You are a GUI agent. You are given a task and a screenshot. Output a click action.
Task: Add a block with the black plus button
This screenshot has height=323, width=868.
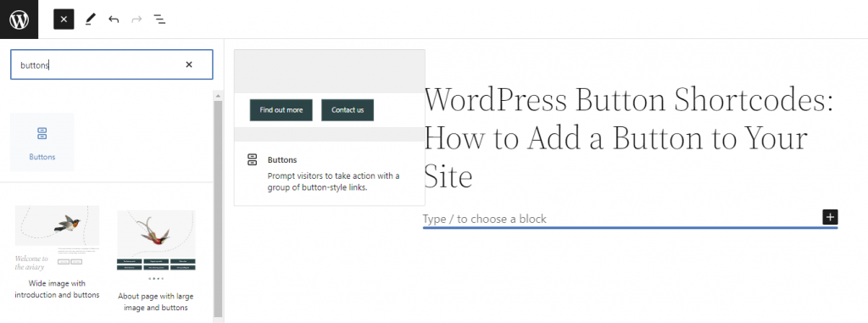tap(830, 217)
